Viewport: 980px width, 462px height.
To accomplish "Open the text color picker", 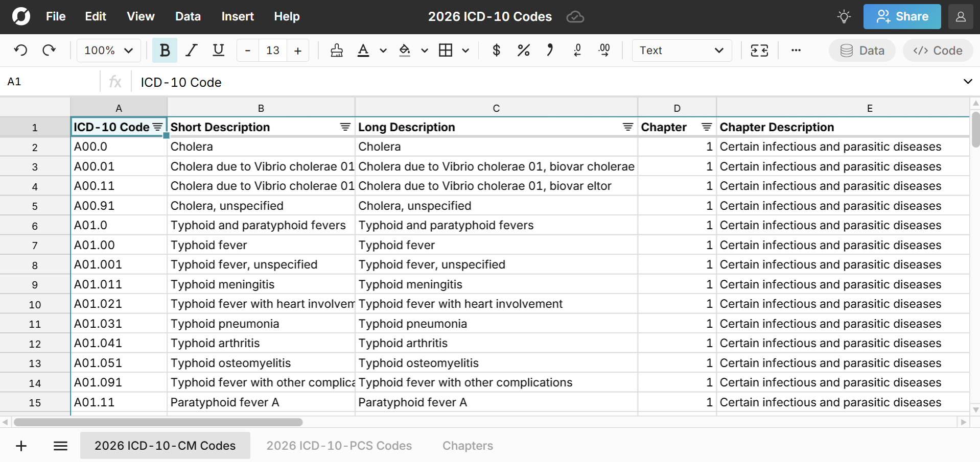I will [x=363, y=50].
